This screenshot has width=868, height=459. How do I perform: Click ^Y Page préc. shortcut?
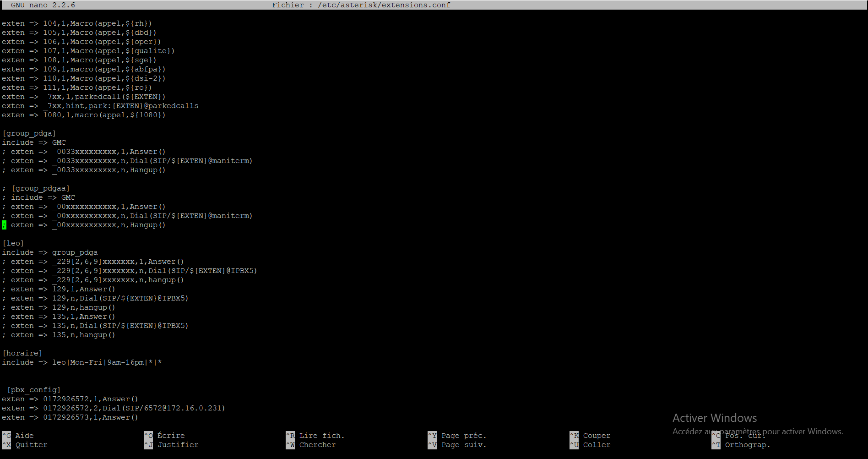point(457,436)
